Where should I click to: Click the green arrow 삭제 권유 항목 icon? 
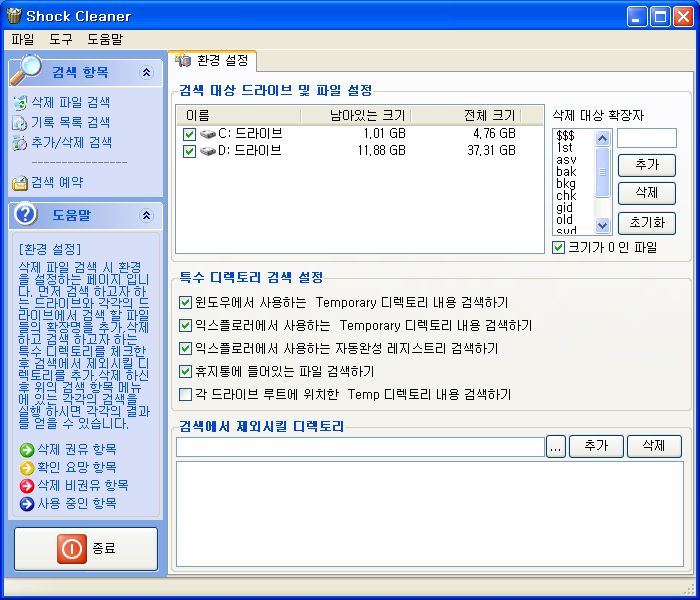pos(27,450)
